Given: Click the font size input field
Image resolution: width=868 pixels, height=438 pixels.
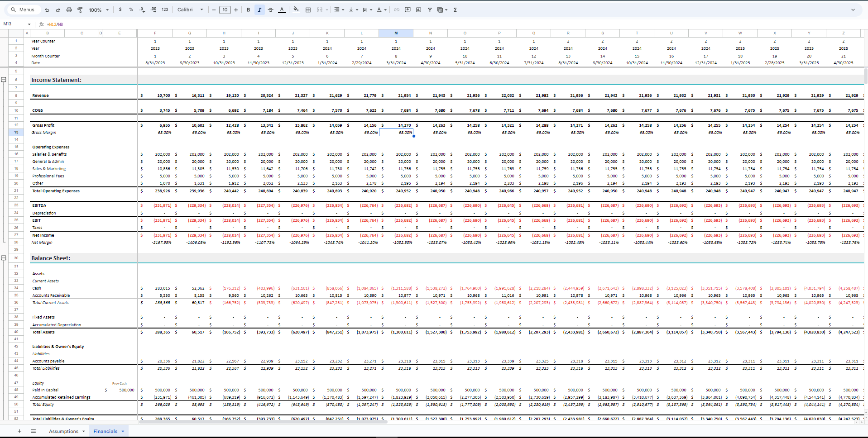Looking at the screenshot, I should 225,10.
